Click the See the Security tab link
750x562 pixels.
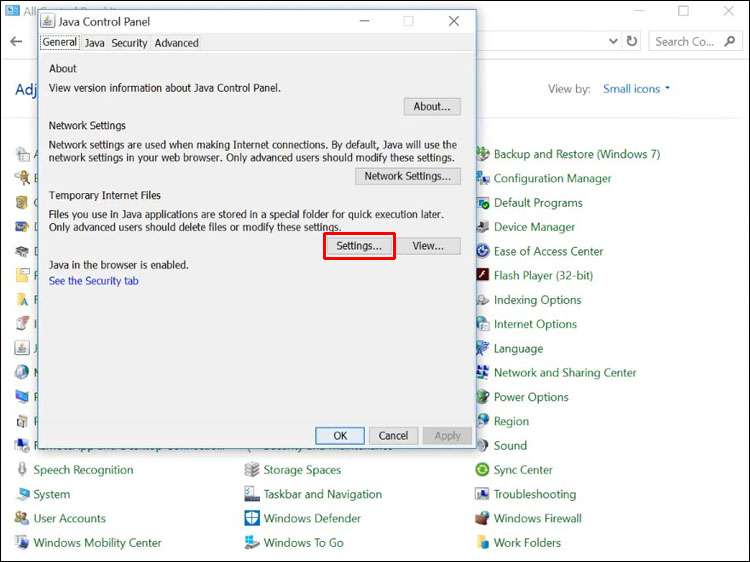(x=94, y=281)
